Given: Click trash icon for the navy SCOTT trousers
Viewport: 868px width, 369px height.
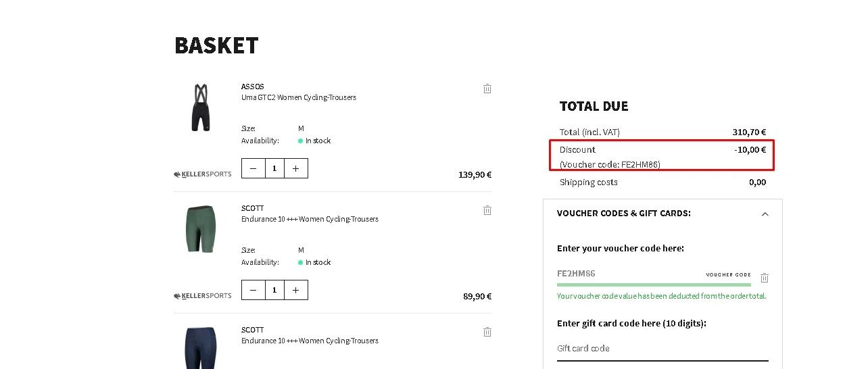Looking at the screenshot, I should tap(487, 332).
